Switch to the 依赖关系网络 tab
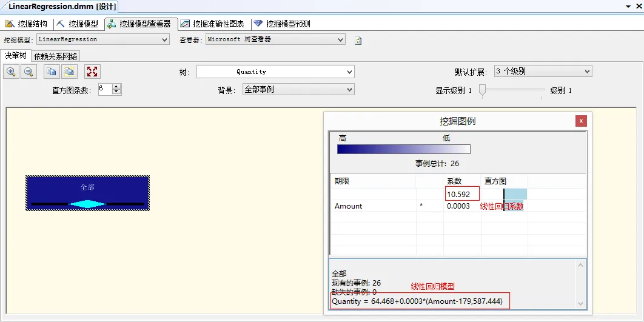 [x=55, y=56]
